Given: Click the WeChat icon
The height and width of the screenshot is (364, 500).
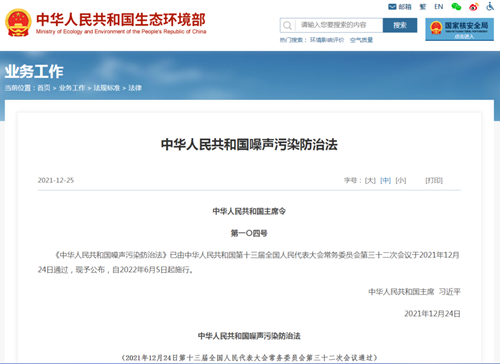Looking at the screenshot, I should pos(456,7).
